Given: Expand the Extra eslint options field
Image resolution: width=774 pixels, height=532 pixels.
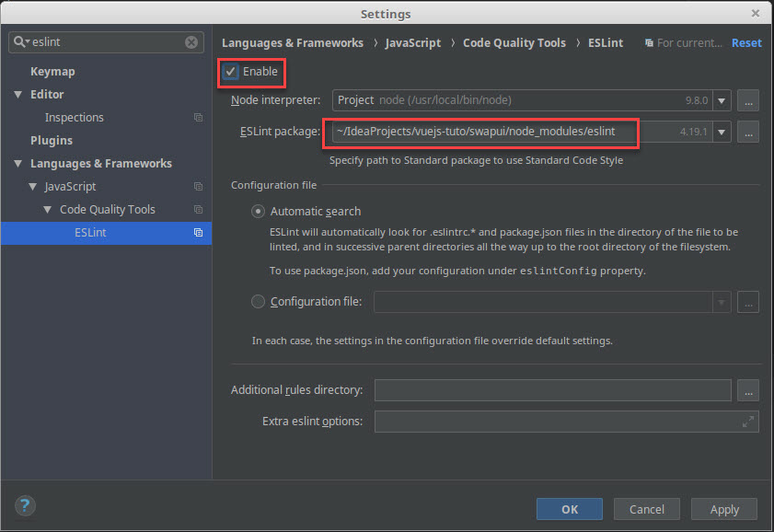Looking at the screenshot, I should (747, 422).
